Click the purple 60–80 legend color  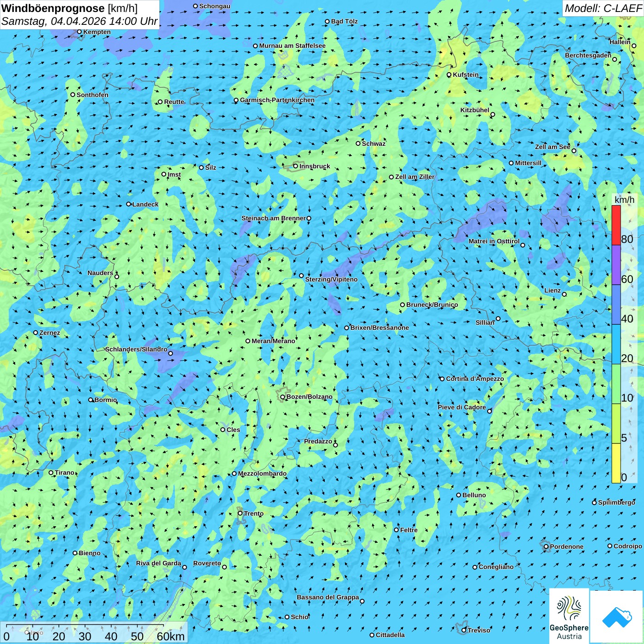click(616, 265)
